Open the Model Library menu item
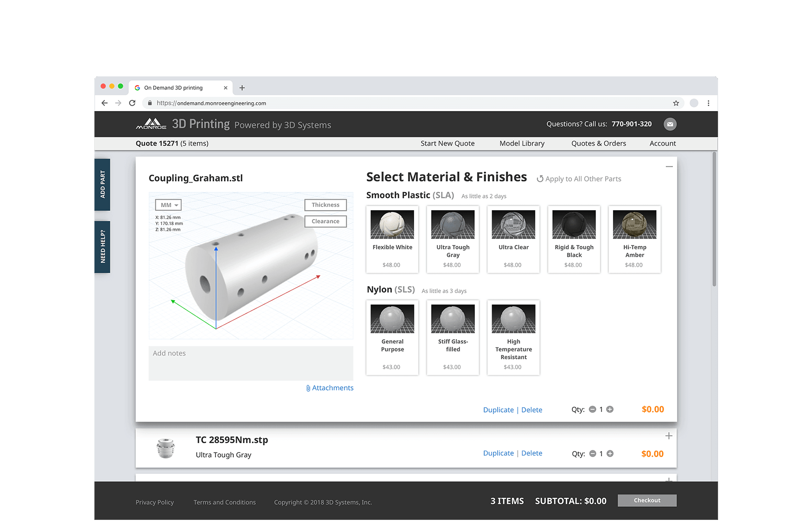The image size is (812, 523). click(522, 143)
